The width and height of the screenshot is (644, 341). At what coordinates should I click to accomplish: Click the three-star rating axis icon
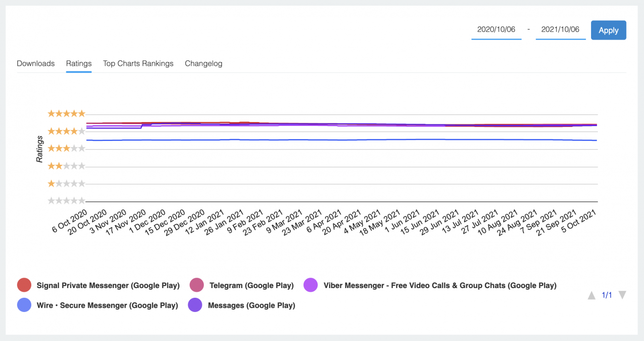tap(66, 148)
